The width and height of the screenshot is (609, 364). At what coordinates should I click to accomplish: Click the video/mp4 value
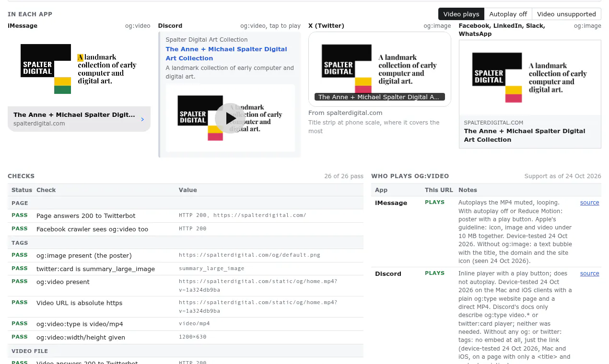194,324
